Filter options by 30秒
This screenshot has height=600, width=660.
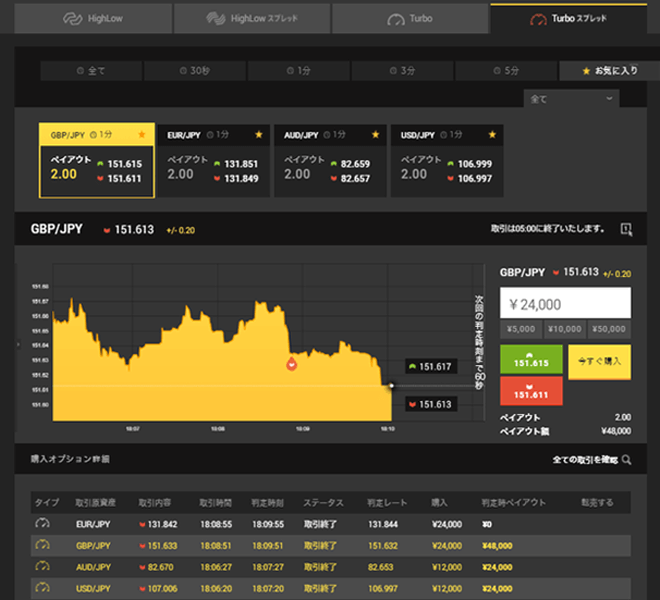[x=195, y=71]
